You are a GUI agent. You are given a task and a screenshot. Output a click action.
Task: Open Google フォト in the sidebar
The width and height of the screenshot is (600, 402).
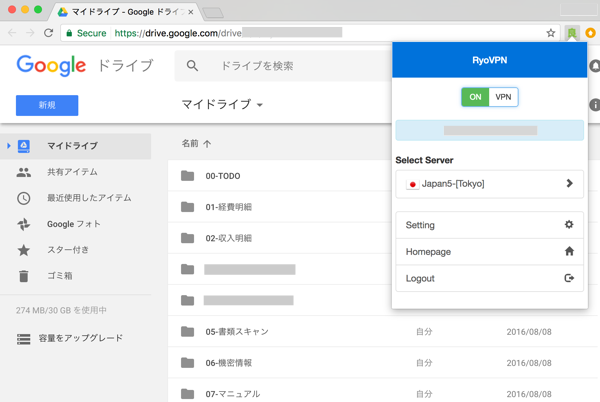73,224
